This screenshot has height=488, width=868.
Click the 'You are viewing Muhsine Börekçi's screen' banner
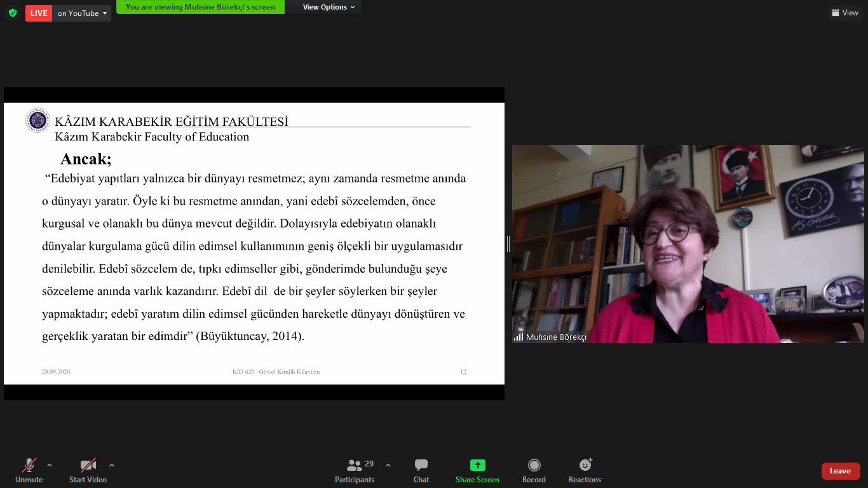pyautogui.click(x=200, y=7)
